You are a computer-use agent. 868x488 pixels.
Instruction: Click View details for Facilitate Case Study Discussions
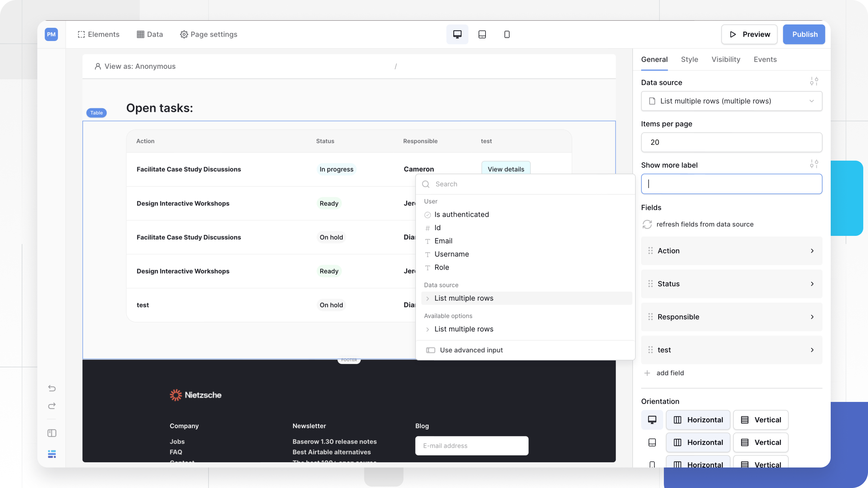(506, 169)
